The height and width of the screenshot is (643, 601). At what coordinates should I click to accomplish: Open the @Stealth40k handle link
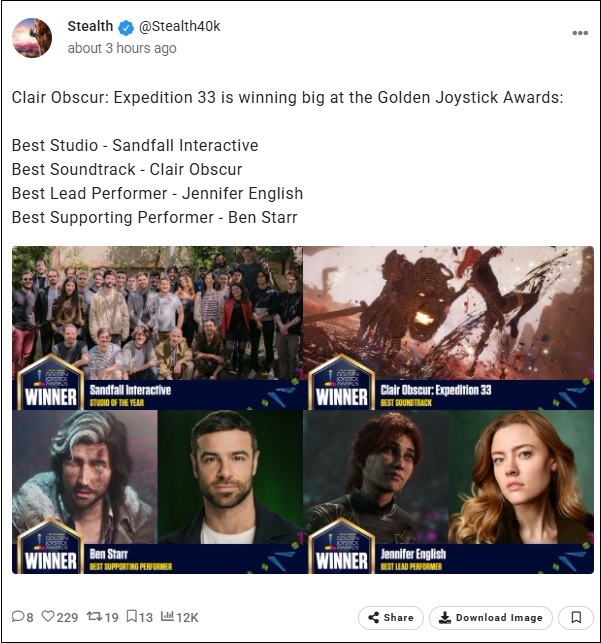pyautogui.click(x=180, y=26)
